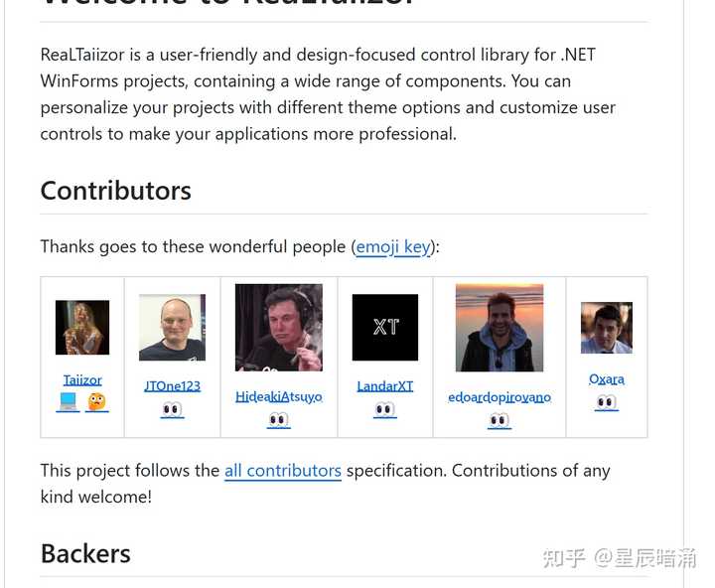This screenshot has height=588, width=715.
Task: Click the eyes emoji under HideakiAtsuyo
Action: click(x=279, y=420)
